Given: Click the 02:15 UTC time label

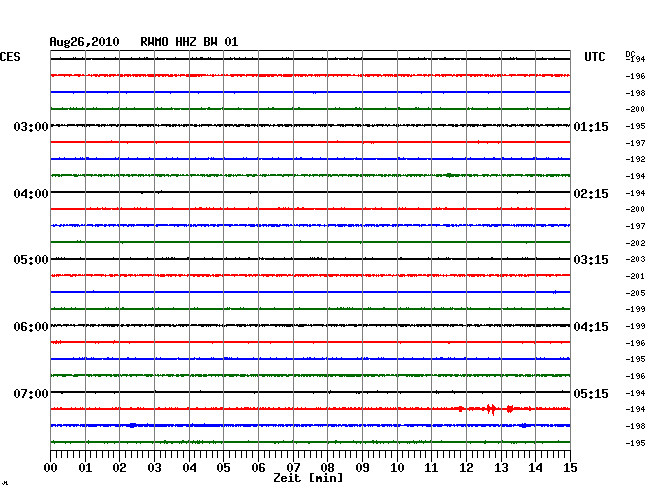Looking at the screenshot, I should click(x=591, y=194).
